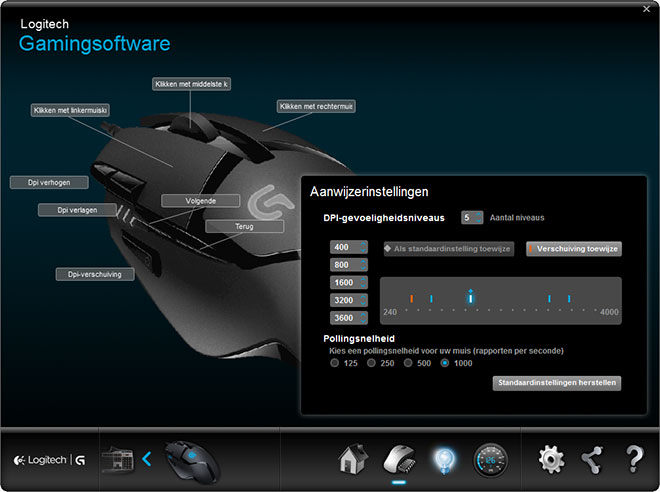
Task: Select the 250 polling rate option
Action: pyautogui.click(x=372, y=363)
